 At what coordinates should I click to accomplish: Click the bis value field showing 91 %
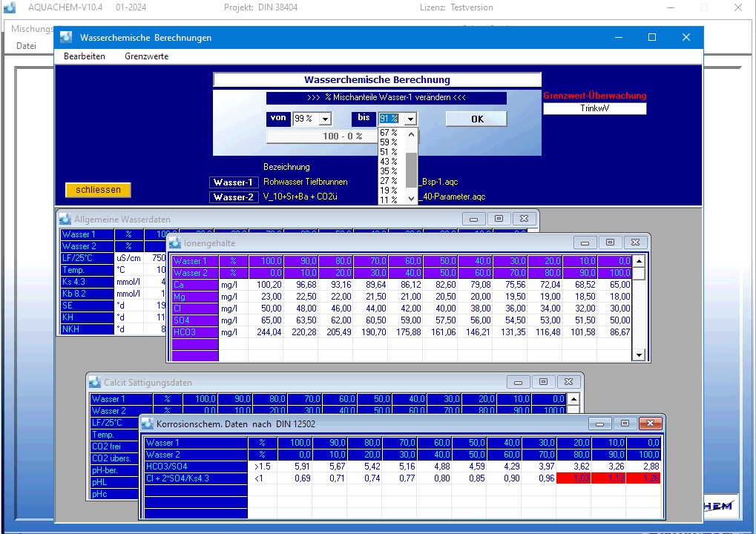(x=392, y=119)
